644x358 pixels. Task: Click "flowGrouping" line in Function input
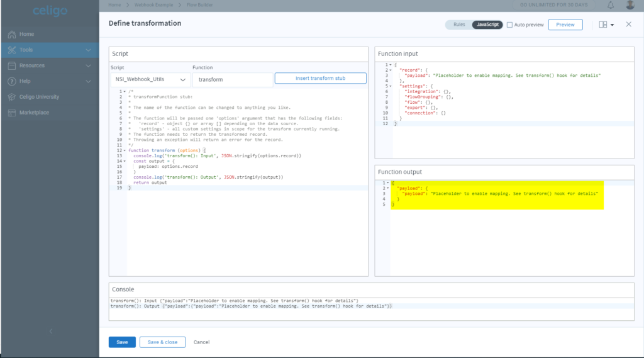click(x=429, y=97)
